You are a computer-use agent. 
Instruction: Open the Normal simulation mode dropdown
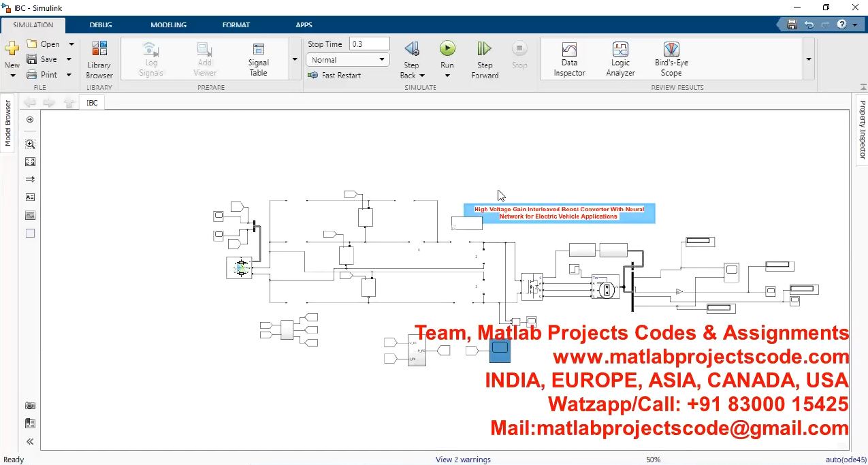(x=348, y=60)
